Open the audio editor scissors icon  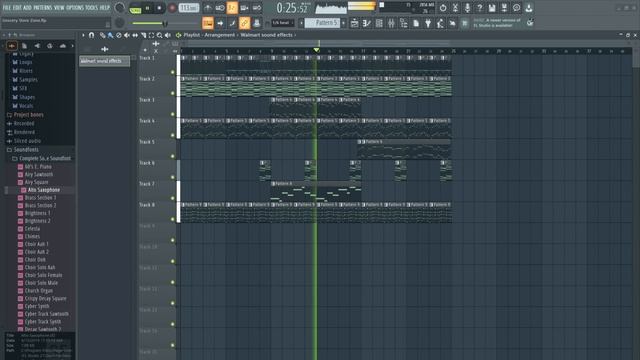[455, 8]
